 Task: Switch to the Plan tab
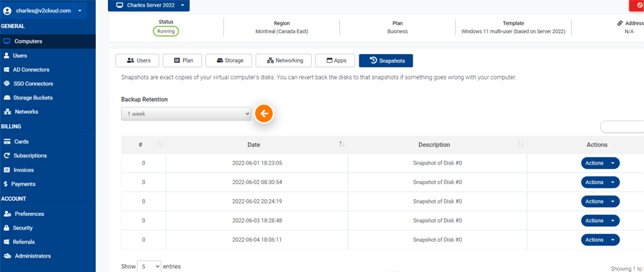click(x=182, y=61)
